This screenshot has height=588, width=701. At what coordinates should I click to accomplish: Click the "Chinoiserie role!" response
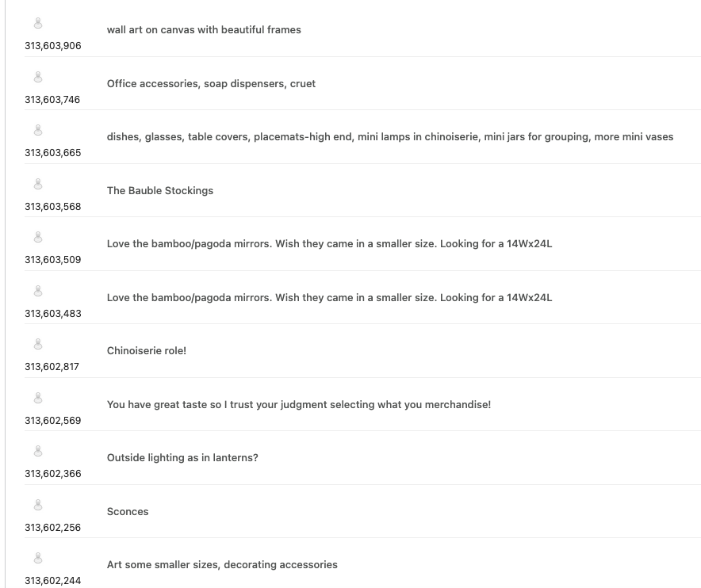(x=147, y=351)
